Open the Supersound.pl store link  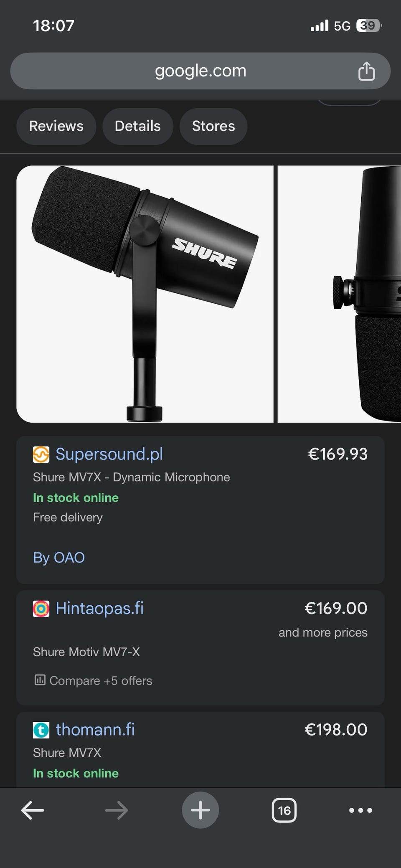point(109,454)
